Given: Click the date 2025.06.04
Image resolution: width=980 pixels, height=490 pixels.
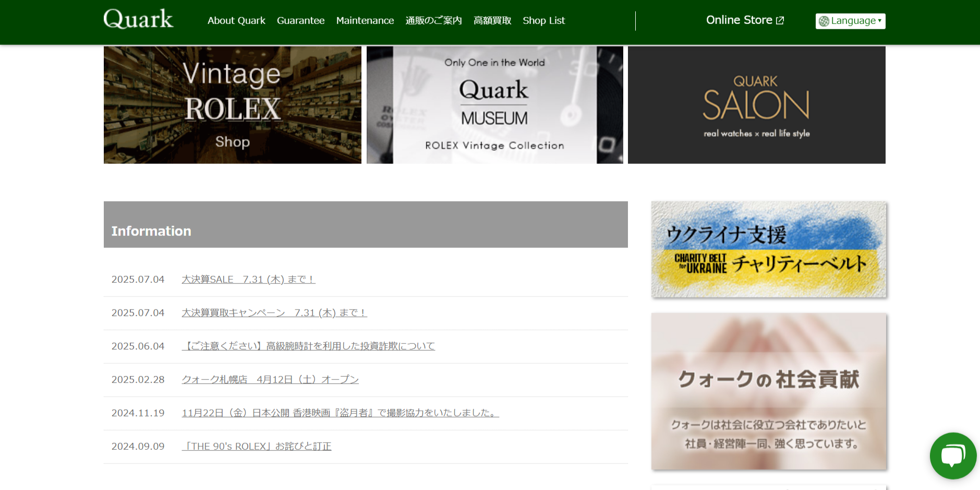Looking at the screenshot, I should click(138, 346).
